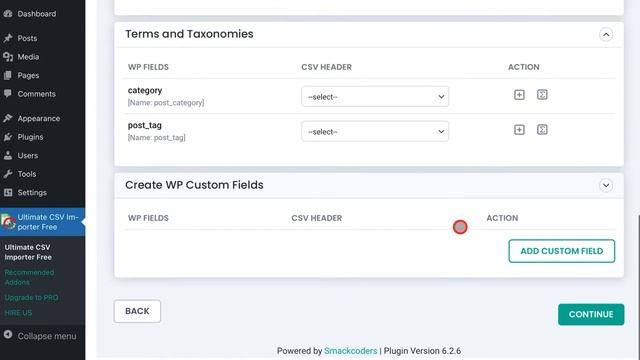Open the Media menu item

28,57
